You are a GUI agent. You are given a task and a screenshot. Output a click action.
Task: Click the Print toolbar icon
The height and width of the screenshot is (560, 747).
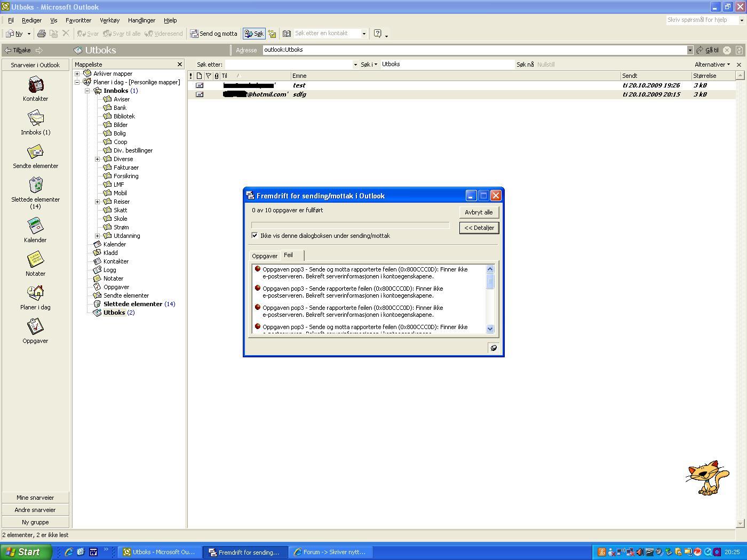(41, 34)
